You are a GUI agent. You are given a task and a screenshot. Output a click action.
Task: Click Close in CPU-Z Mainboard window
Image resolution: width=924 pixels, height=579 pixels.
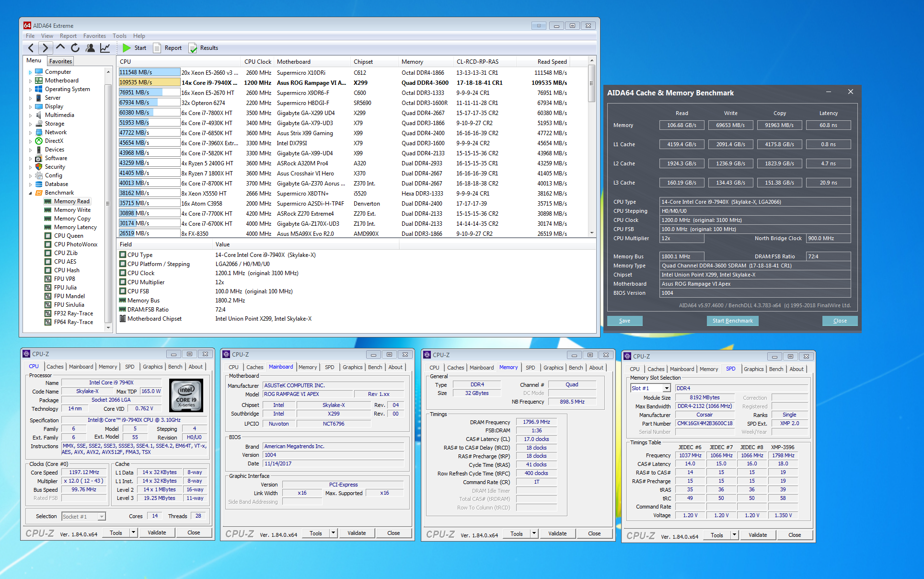(393, 533)
